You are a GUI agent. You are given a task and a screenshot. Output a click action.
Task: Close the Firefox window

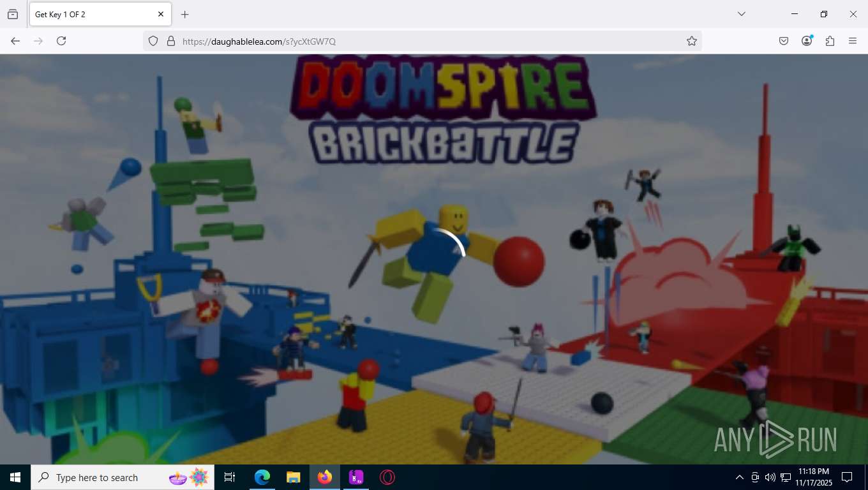tap(853, 14)
